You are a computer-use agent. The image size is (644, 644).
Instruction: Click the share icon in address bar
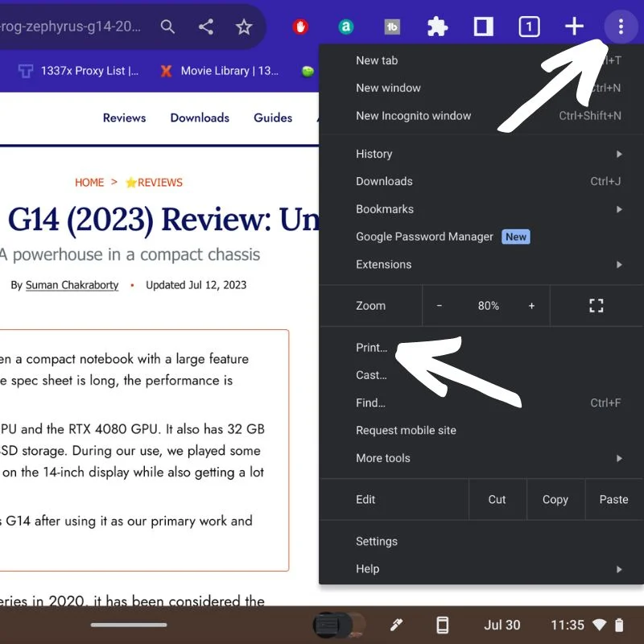pyautogui.click(x=206, y=27)
